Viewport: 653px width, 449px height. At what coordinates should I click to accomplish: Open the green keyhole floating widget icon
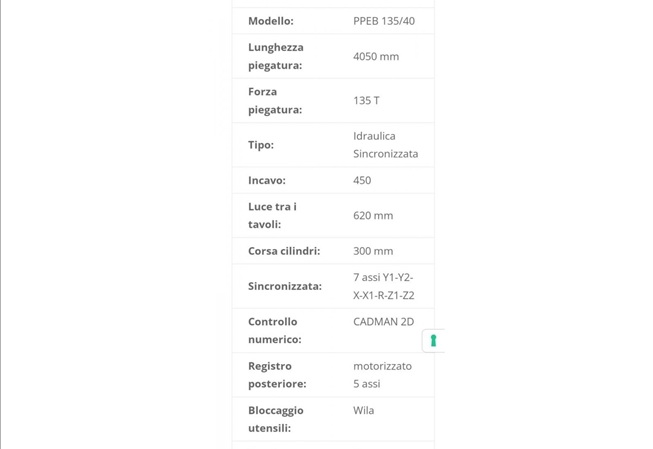coord(433,341)
